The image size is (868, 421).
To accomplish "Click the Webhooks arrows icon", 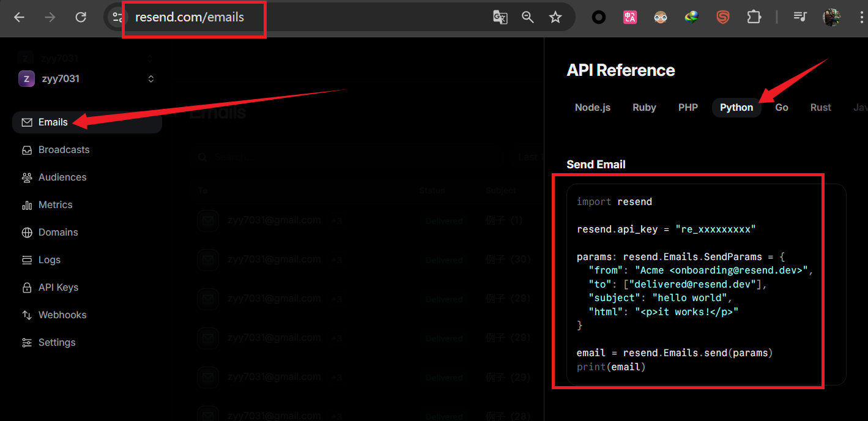I will 27,315.
